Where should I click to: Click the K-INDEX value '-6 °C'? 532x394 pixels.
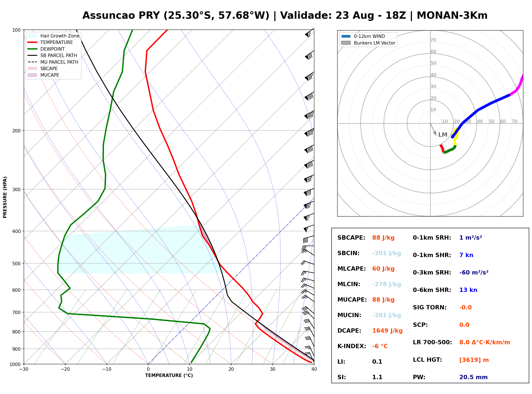380,346
